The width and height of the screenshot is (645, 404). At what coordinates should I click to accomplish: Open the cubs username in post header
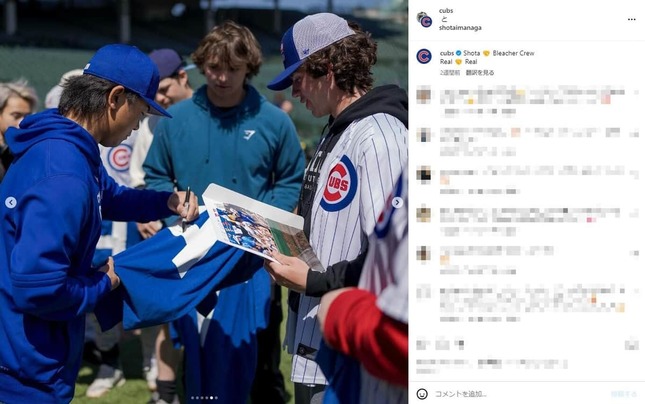(x=446, y=11)
